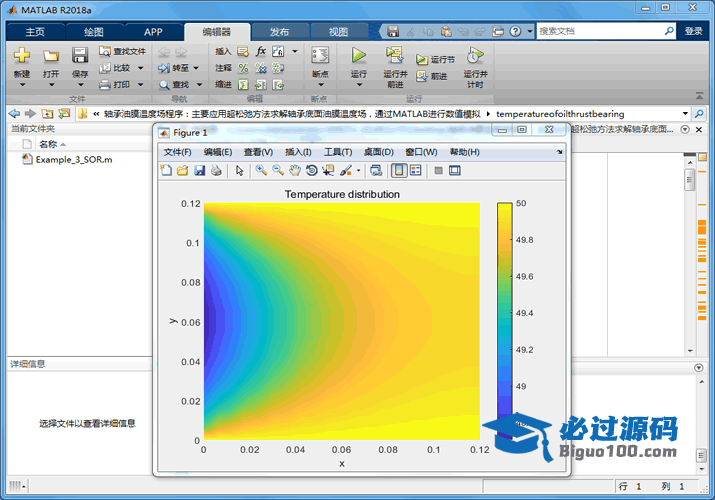
Task: Click Link Plot icon in Figure toolbar
Action: [x=376, y=170]
